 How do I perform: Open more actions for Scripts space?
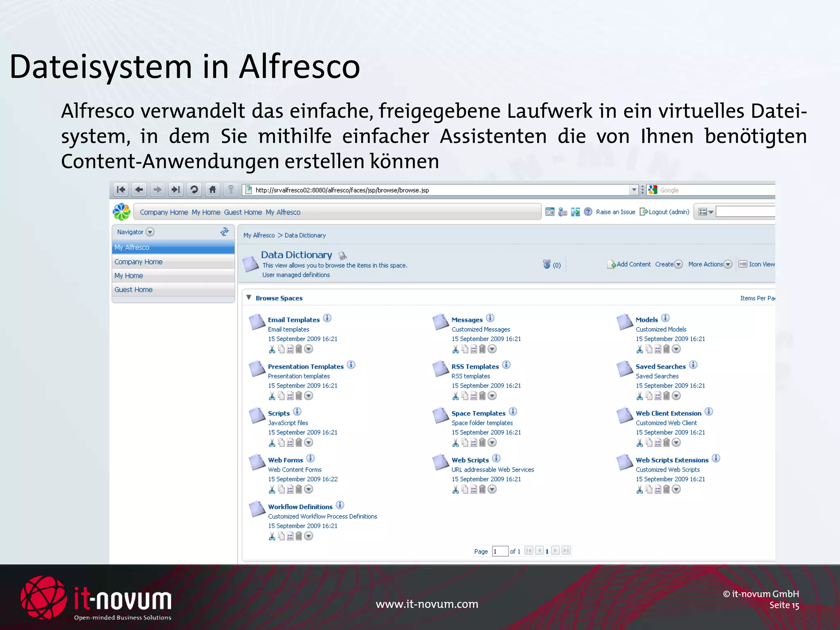[309, 443]
